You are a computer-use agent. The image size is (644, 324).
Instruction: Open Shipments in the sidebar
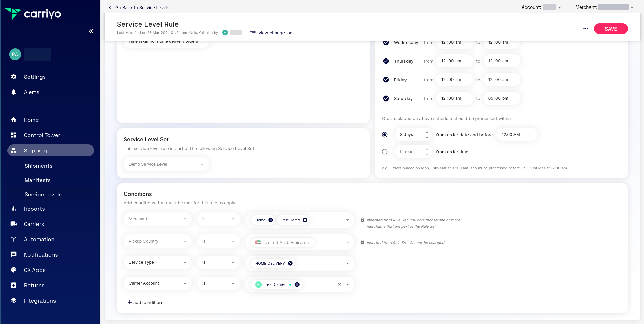click(39, 166)
